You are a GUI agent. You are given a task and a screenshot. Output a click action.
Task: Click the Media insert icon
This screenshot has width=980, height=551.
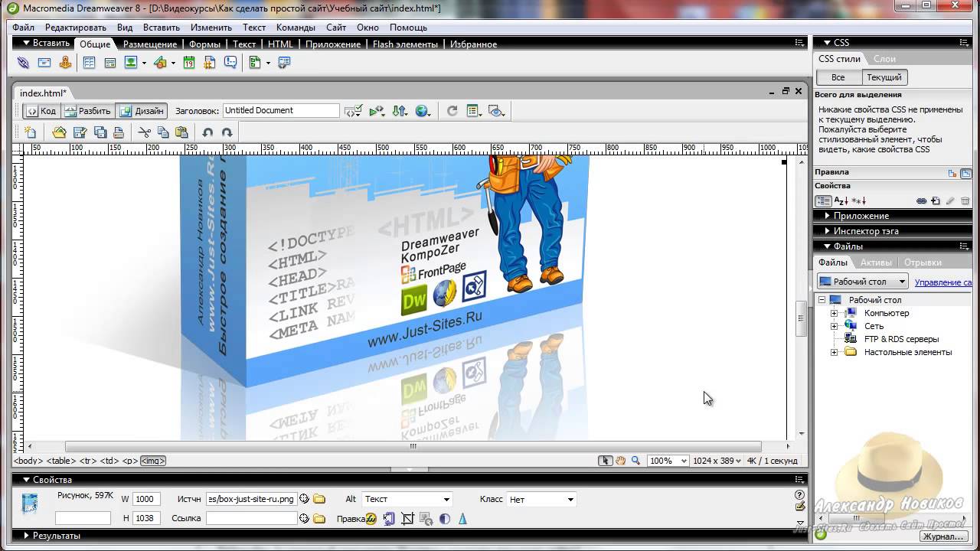coord(161,63)
